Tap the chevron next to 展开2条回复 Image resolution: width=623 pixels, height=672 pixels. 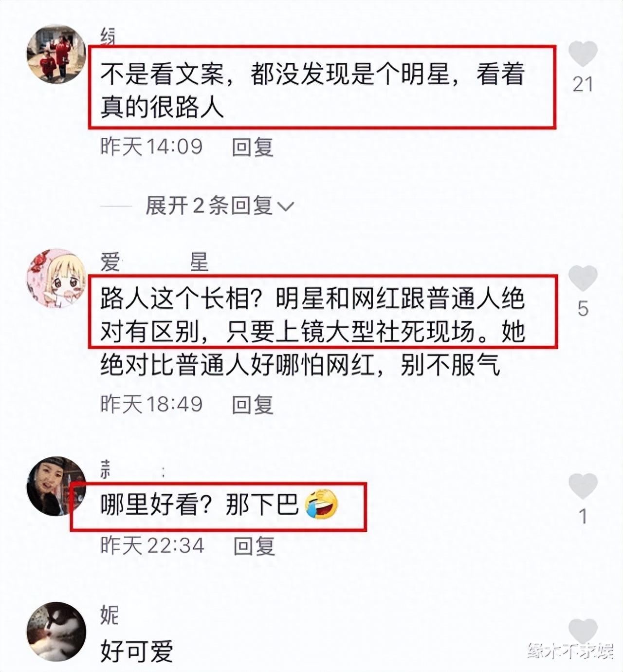pyautogui.click(x=285, y=206)
